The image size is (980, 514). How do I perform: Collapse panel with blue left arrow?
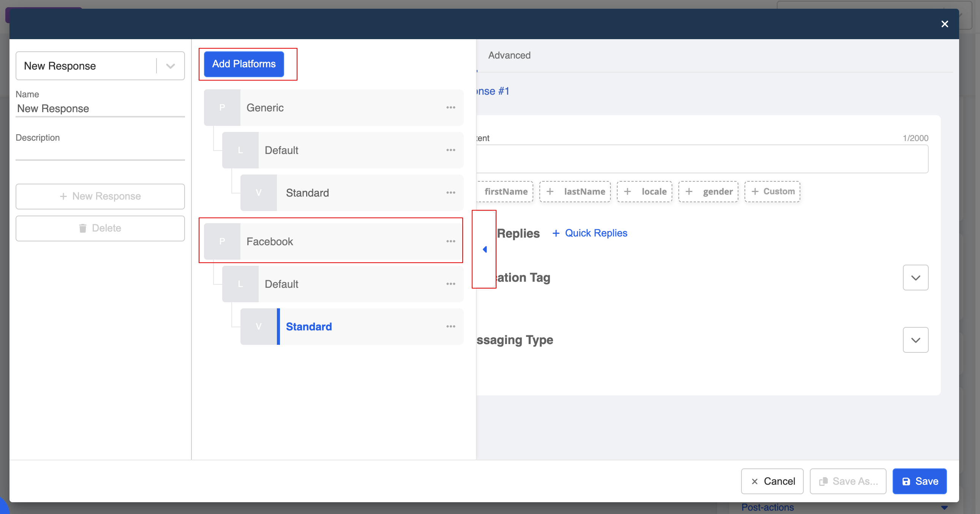[x=485, y=249]
